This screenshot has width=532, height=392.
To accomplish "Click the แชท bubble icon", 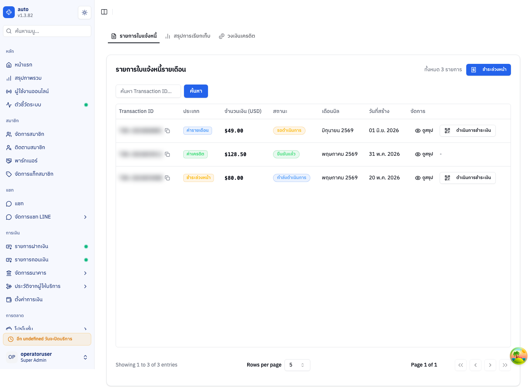I will (x=9, y=204).
